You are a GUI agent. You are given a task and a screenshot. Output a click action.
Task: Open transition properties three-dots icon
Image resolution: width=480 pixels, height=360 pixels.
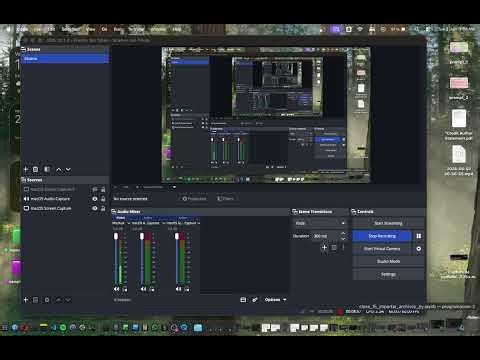(x=343, y=247)
